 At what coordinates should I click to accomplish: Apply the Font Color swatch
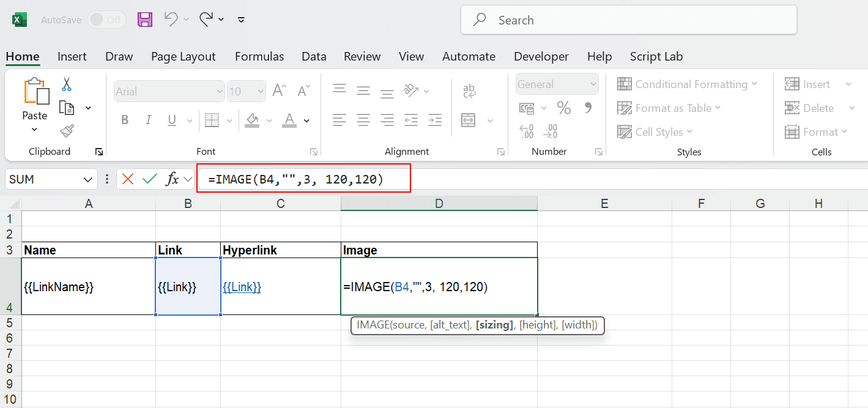(290, 120)
